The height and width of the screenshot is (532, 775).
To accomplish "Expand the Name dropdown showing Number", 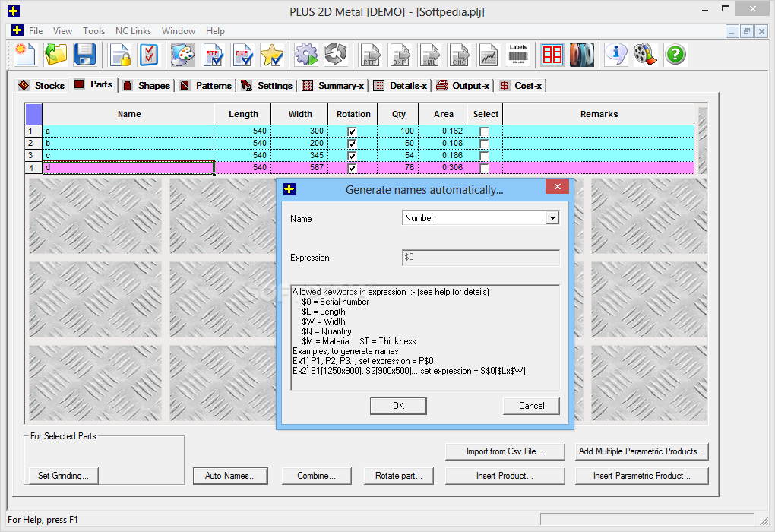I will 552,218.
